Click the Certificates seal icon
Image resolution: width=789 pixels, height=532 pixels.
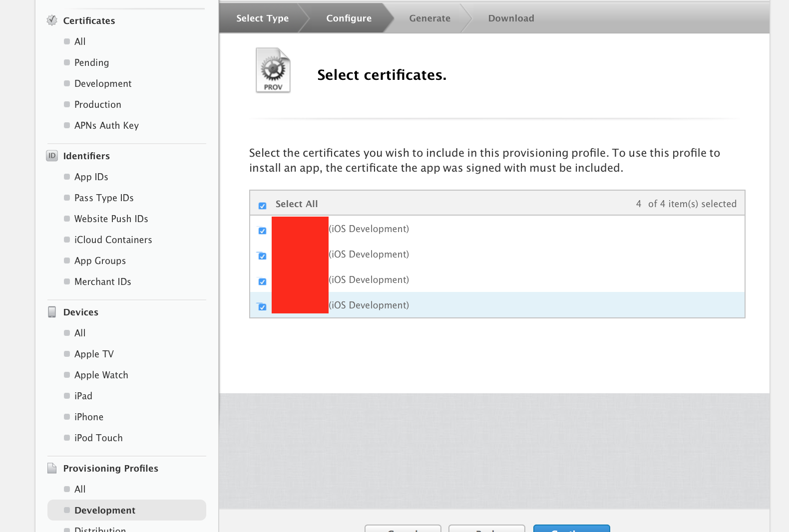[52, 20]
